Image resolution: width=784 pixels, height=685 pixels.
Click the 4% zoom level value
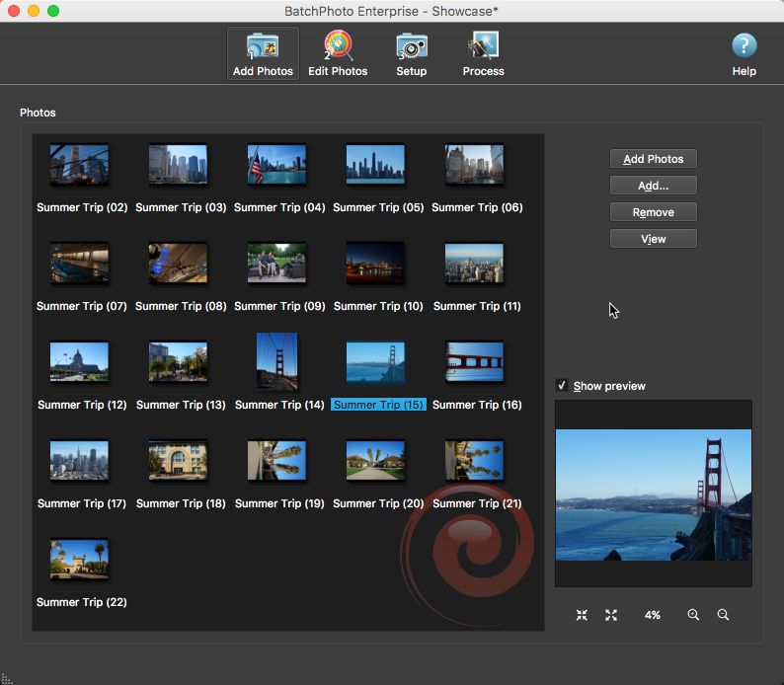(652, 615)
